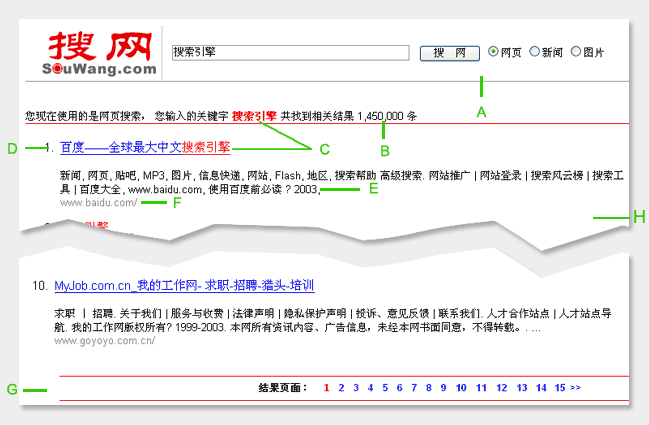Click the SouWang.com logo
Image resolution: width=649 pixels, height=425 pixels.
(x=100, y=54)
